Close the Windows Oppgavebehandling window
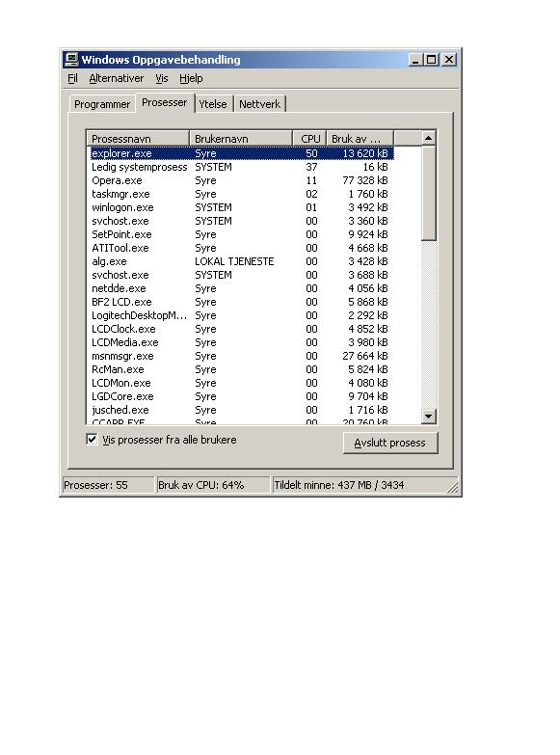The width and height of the screenshot is (560, 755). click(449, 60)
